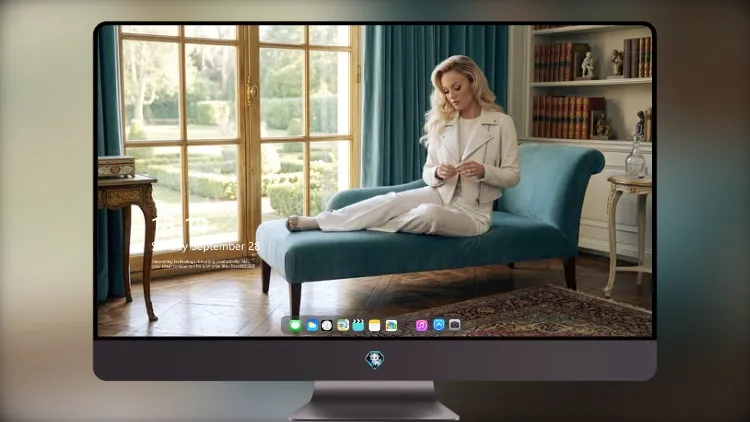The image size is (750, 422).
Task: Click the September date text on wallpaper
Action: 206,246
